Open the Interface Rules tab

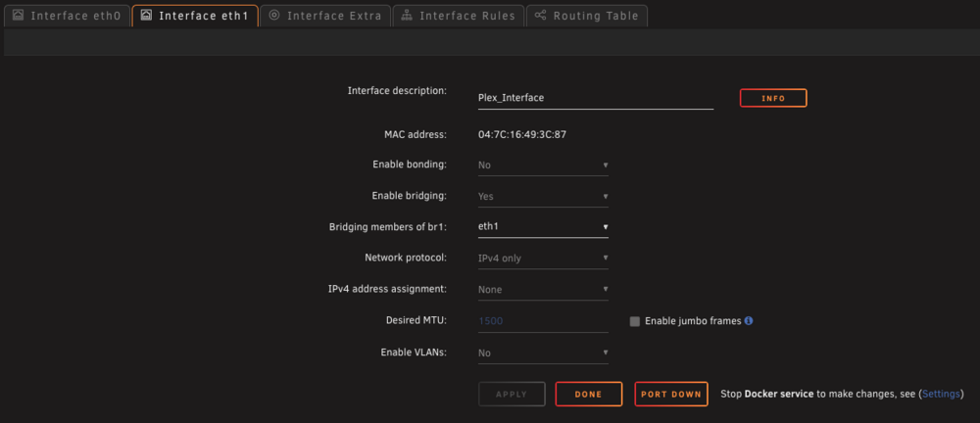tap(458, 16)
